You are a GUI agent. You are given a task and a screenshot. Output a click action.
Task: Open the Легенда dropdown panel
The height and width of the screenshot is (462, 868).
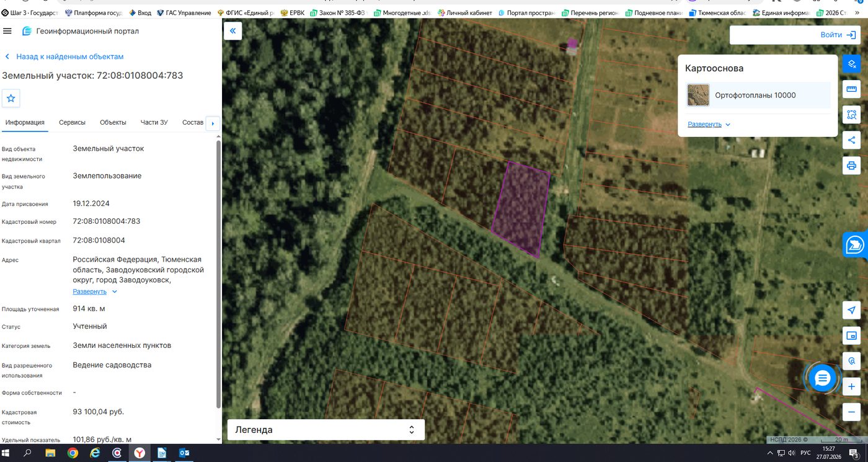pos(326,430)
